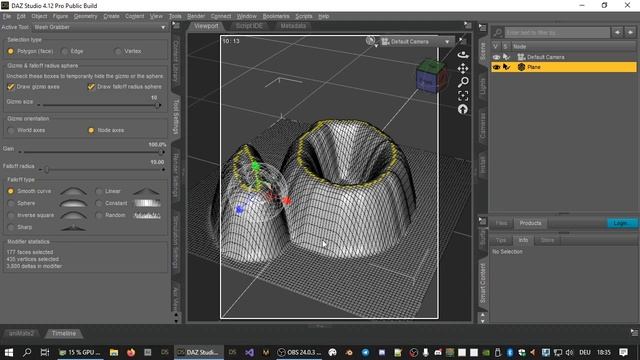Choose Sharp falloff type

11,227
